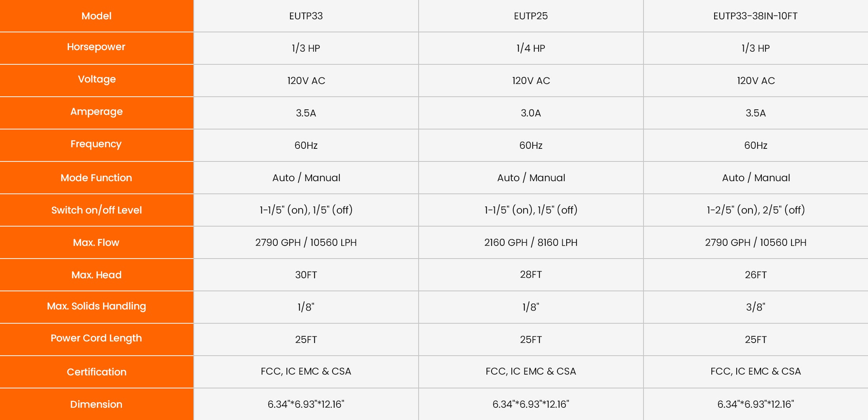
Task: Click the Amperage row header
Action: (x=96, y=112)
